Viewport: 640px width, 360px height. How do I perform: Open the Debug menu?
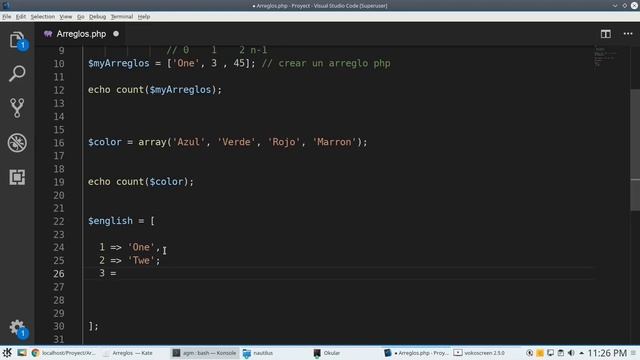97,16
